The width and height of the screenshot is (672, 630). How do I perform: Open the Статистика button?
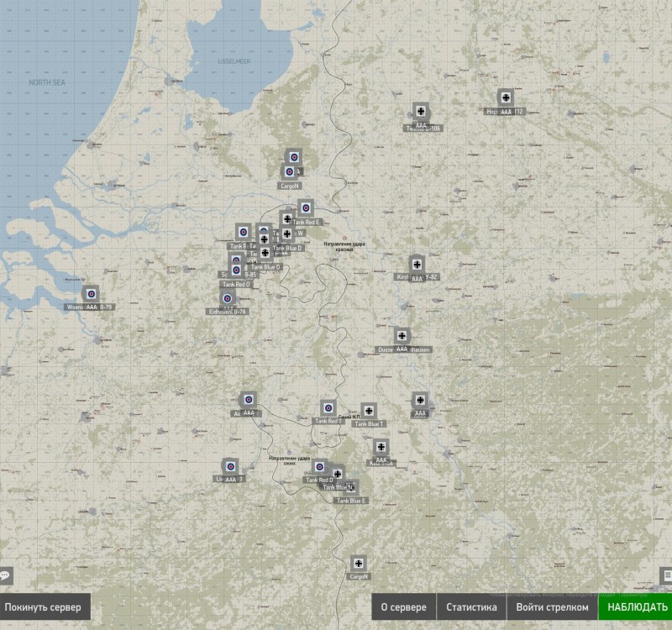tap(471, 606)
